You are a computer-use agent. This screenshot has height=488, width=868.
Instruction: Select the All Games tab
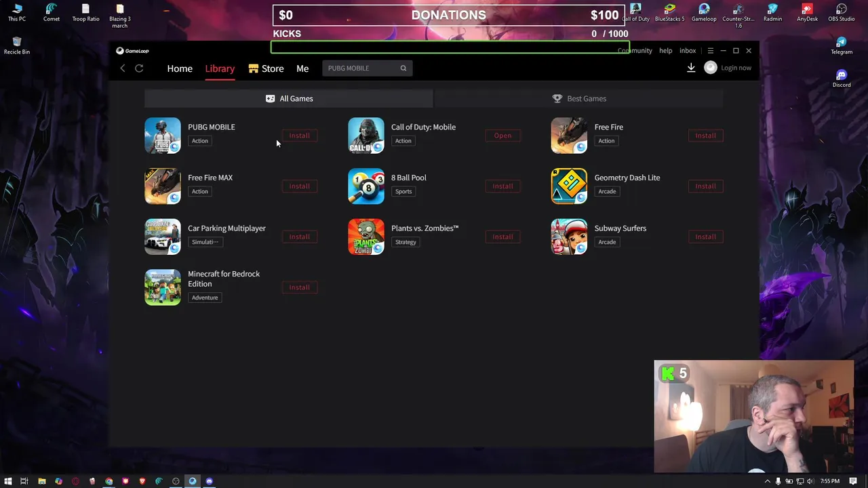pos(289,98)
